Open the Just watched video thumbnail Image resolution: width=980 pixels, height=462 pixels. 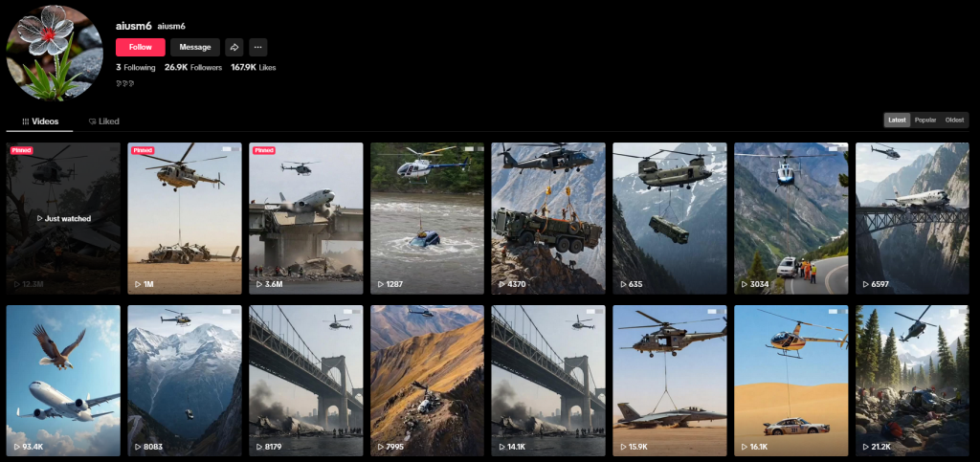[x=63, y=218]
